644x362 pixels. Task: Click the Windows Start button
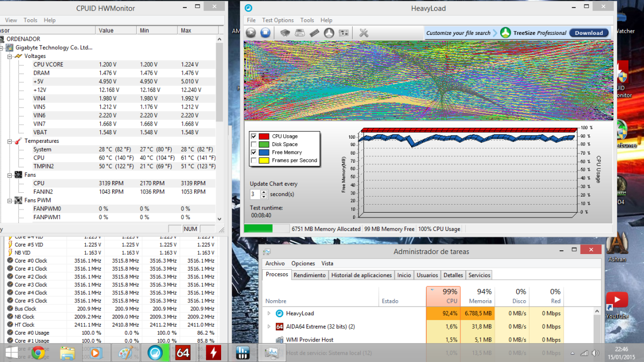point(11,353)
